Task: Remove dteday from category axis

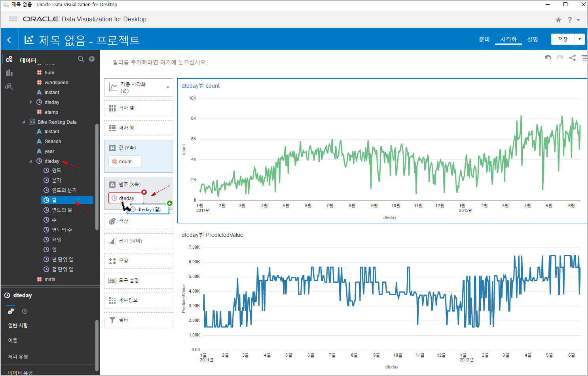Action: [144, 192]
